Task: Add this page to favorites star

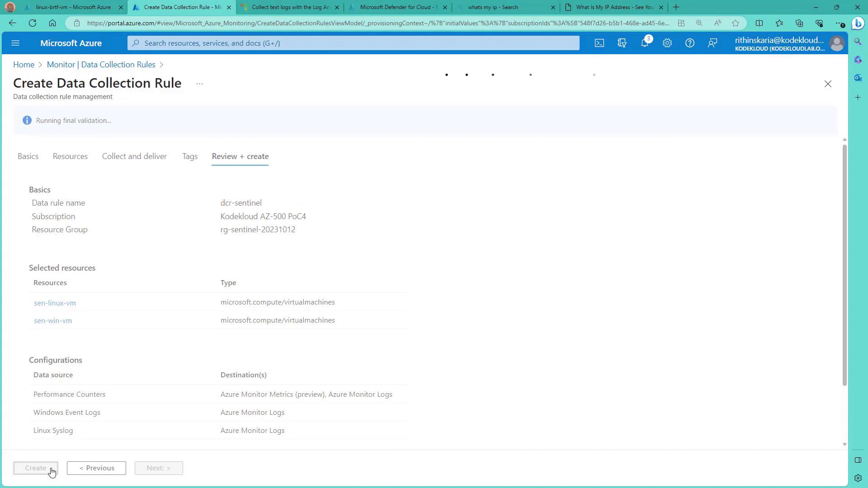Action: pos(736,23)
